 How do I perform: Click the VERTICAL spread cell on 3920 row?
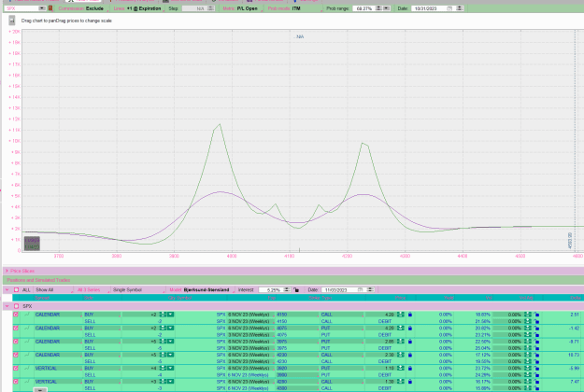click(x=58, y=368)
